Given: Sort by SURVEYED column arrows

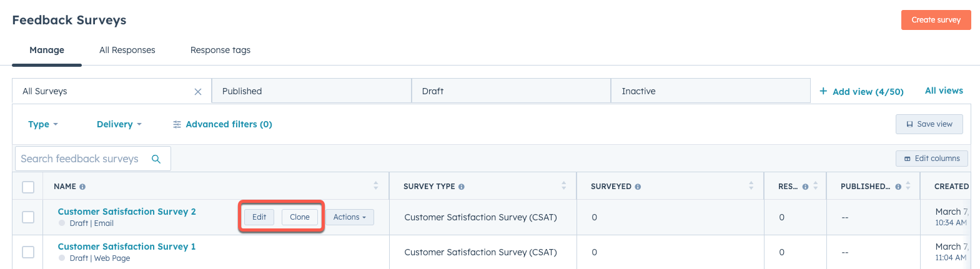Looking at the screenshot, I should tap(751, 186).
